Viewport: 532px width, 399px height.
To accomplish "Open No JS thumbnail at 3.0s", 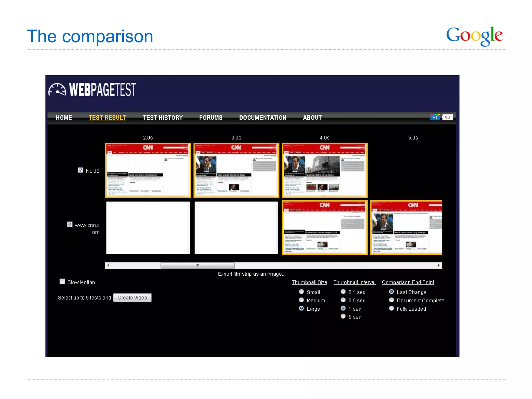I will (236, 170).
